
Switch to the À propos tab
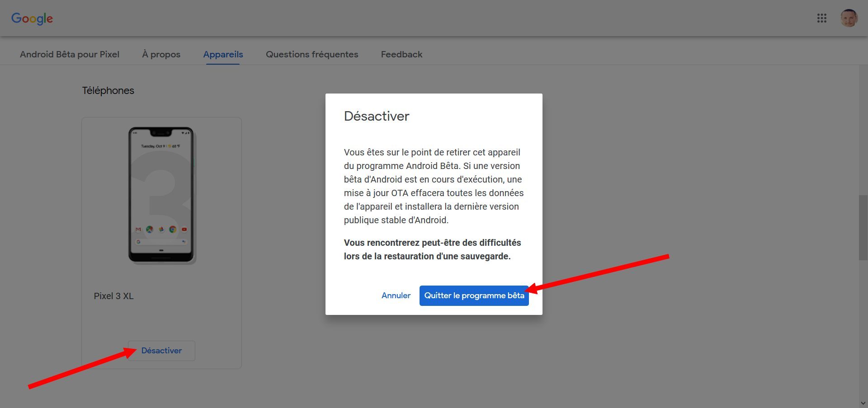[161, 54]
